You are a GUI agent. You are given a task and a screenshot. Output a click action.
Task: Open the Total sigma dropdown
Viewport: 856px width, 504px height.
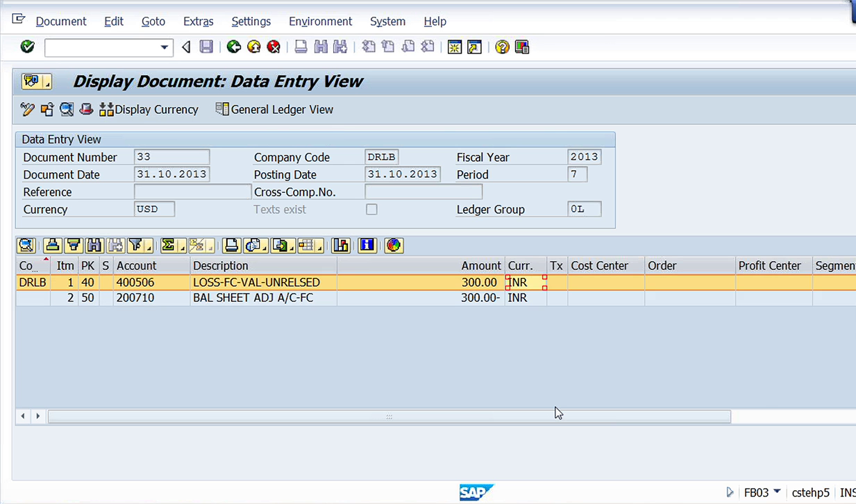pyautogui.click(x=173, y=245)
